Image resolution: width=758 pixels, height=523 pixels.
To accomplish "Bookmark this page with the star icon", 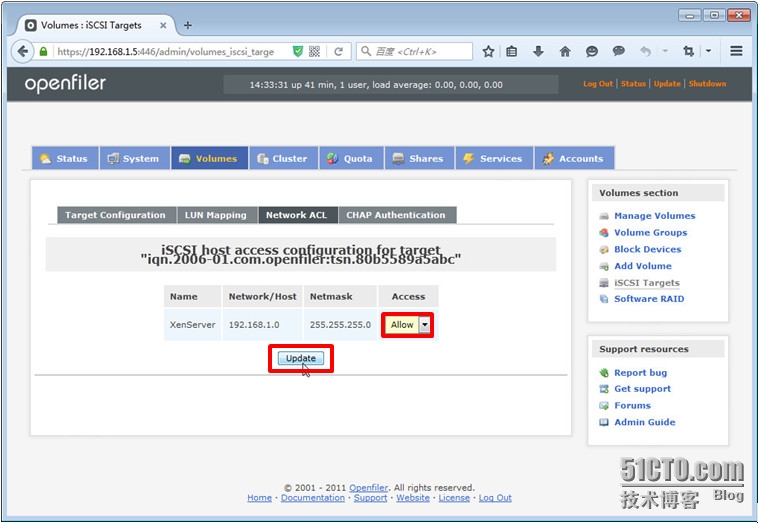I will click(x=488, y=51).
